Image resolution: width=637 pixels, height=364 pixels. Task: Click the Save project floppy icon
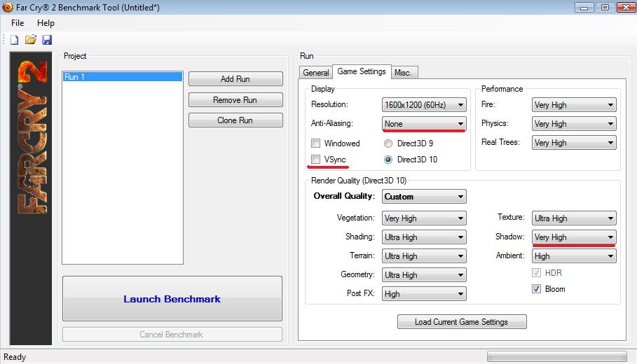[x=47, y=40]
